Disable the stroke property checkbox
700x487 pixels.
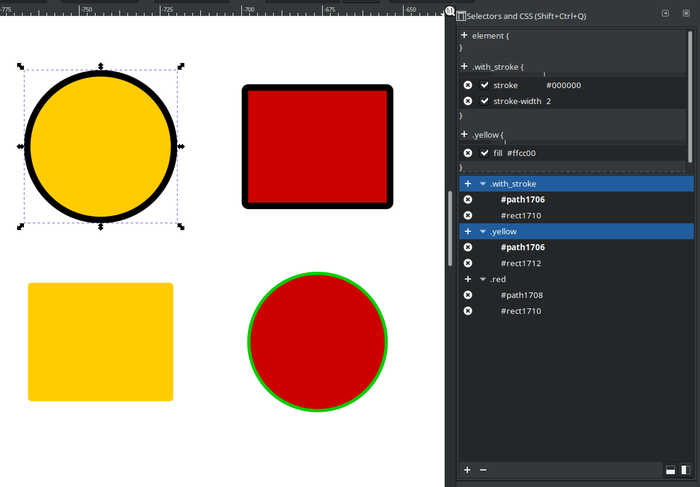(485, 85)
